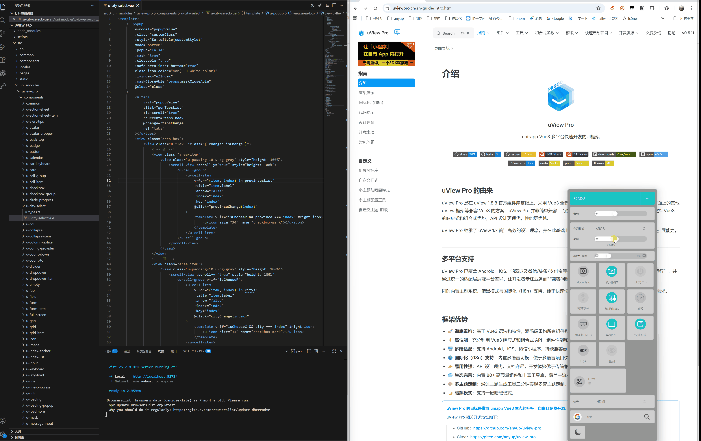The image size is (701, 441).
Task: Reload the page in Chrome
Action: point(376,8)
